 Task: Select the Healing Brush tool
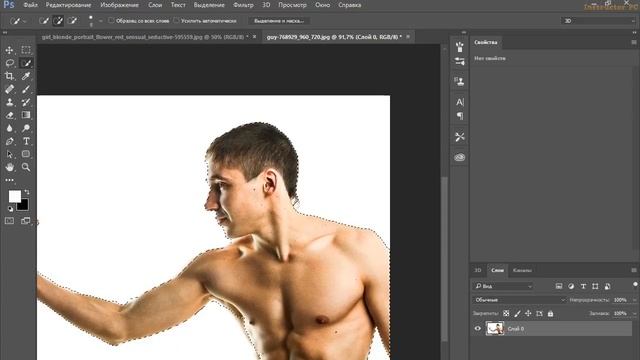[x=9, y=89]
